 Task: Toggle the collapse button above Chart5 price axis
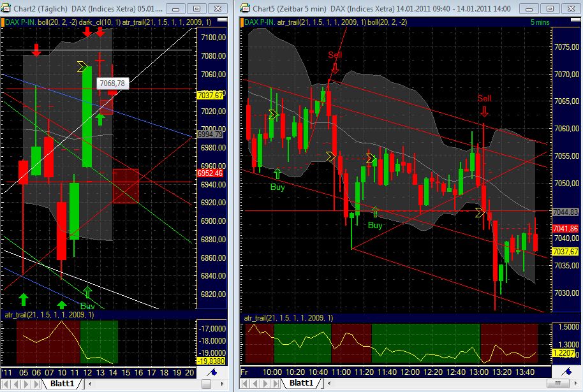point(575,19)
